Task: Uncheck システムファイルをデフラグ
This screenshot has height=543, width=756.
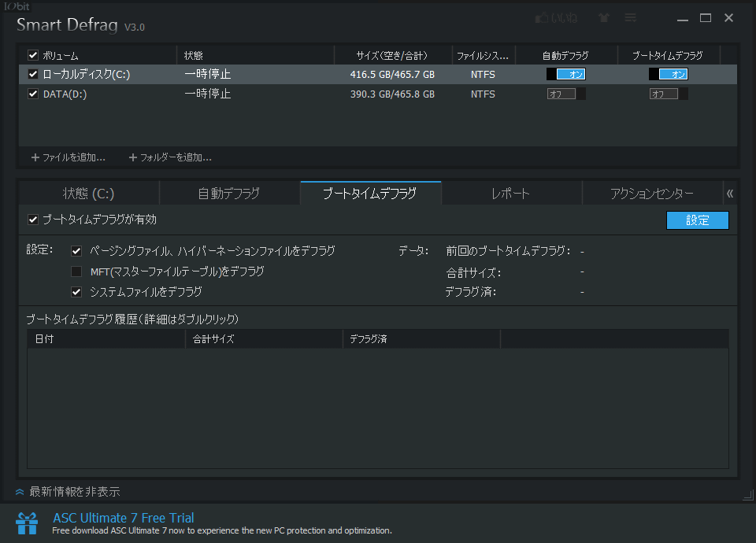Action: tap(76, 292)
